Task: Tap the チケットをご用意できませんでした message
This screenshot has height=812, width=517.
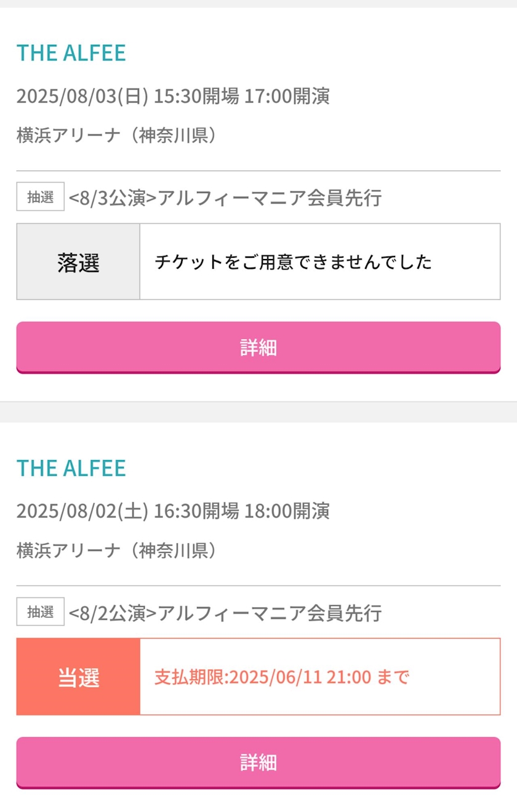Action: pos(293,262)
